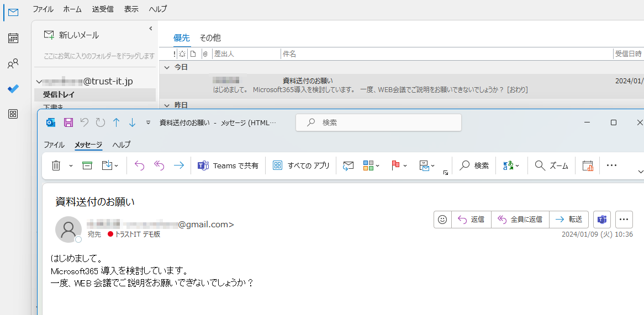This screenshot has width=644, height=315.
Task: Open the People contacts sidebar icon
Action: pos(13,64)
